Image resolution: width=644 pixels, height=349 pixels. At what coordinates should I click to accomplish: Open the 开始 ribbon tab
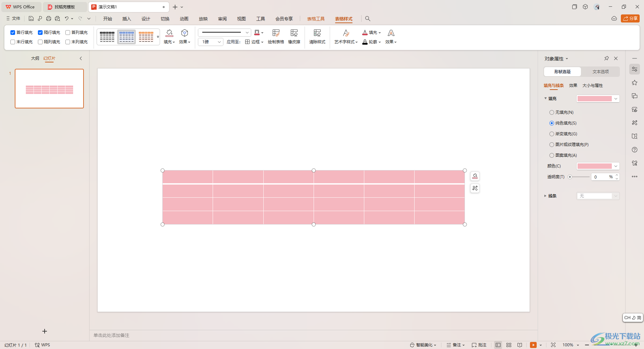(108, 19)
